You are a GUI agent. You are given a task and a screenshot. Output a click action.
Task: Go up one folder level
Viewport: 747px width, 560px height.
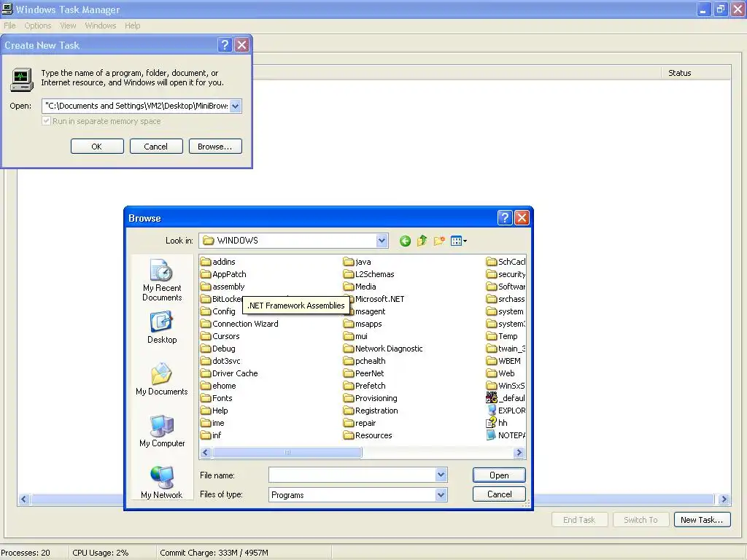422,241
